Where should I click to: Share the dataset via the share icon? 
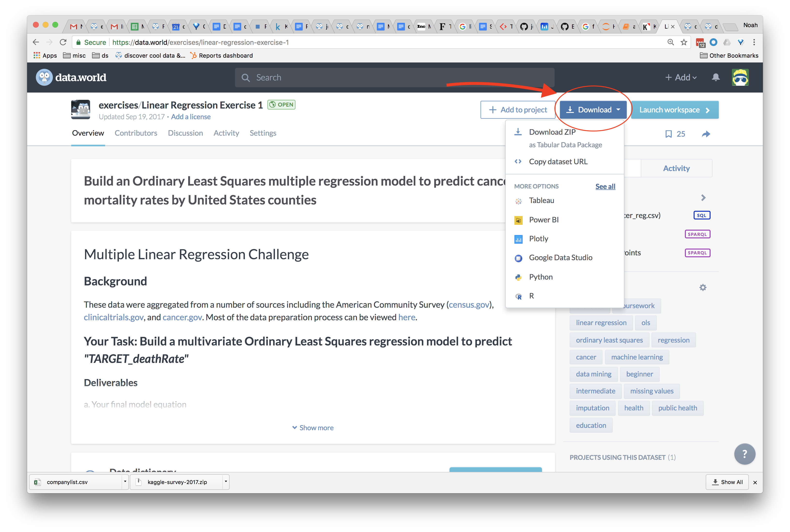pos(705,134)
